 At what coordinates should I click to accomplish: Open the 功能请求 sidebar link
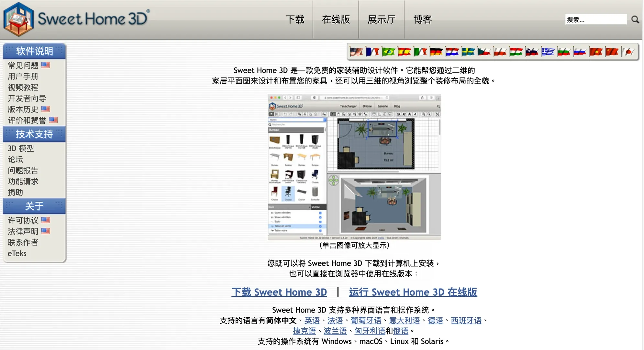[23, 181]
